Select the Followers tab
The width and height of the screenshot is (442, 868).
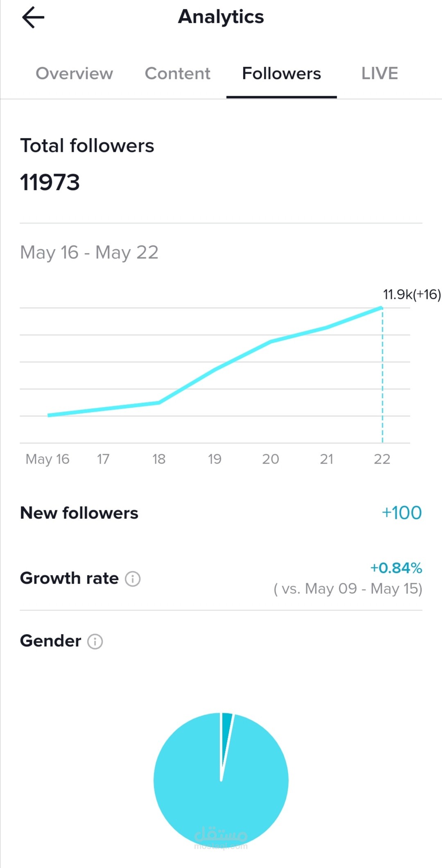(282, 74)
